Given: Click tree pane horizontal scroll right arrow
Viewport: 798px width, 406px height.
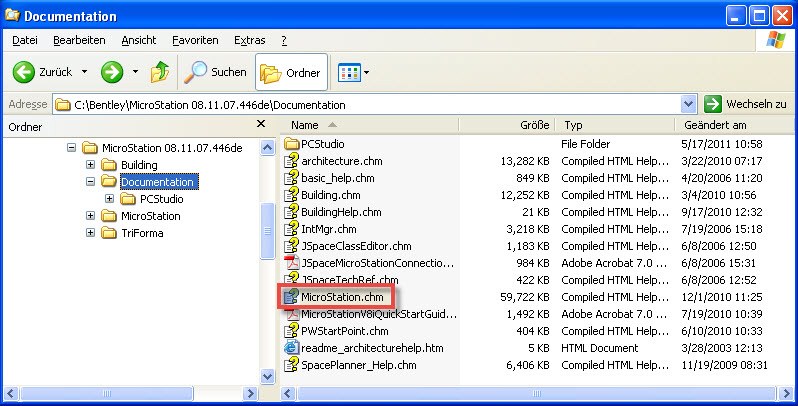Looking at the screenshot, I should pyautogui.click(x=250, y=393).
